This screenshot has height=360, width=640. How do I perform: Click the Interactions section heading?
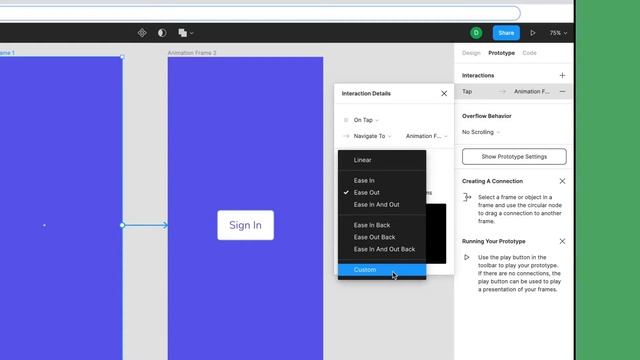[x=478, y=76]
